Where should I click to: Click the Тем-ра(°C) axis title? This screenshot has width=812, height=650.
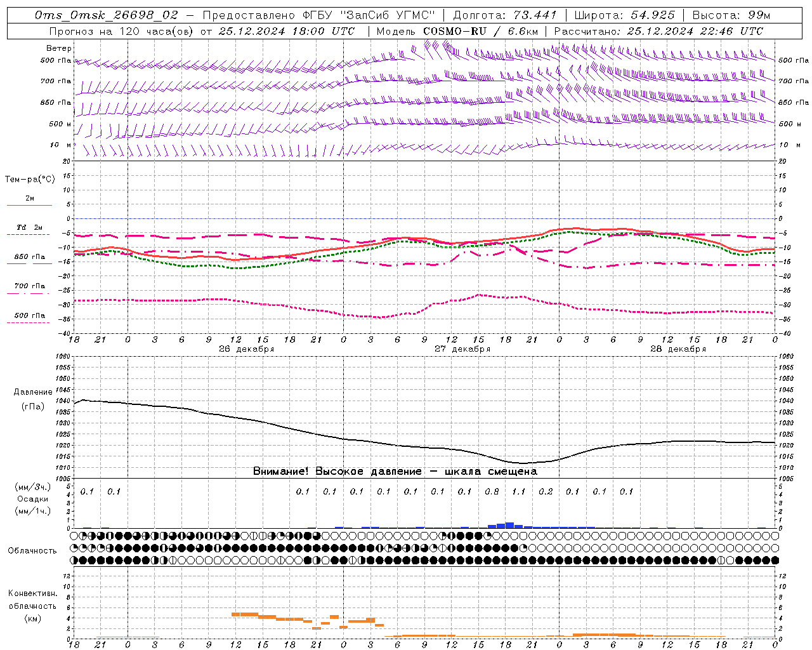(x=30, y=180)
